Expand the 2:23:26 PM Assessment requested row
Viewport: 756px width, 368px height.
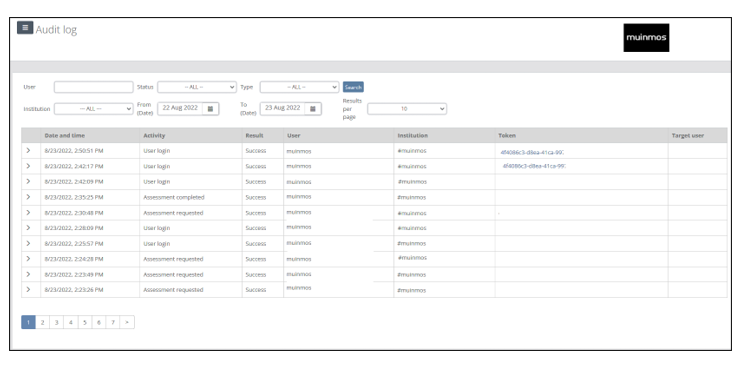(28, 289)
